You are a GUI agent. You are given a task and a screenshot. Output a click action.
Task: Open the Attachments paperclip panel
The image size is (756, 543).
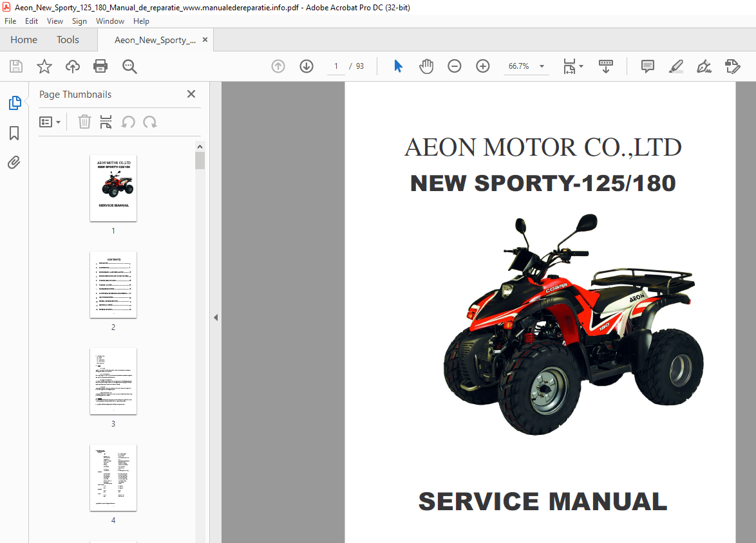click(14, 162)
